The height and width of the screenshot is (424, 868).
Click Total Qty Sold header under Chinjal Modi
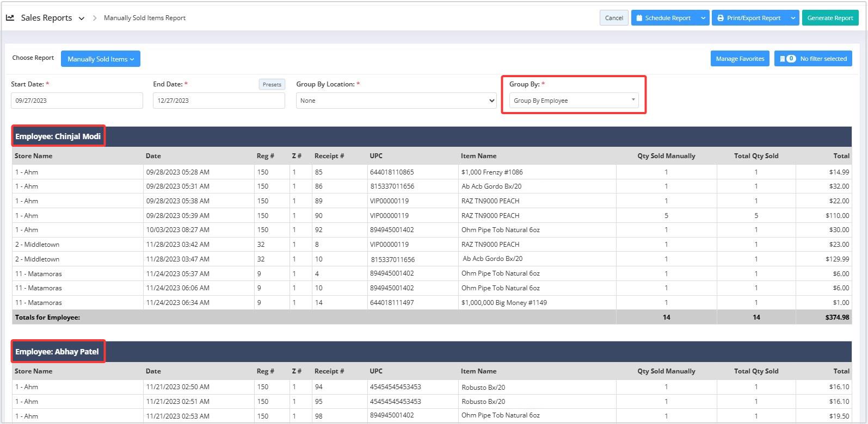click(x=756, y=156)
